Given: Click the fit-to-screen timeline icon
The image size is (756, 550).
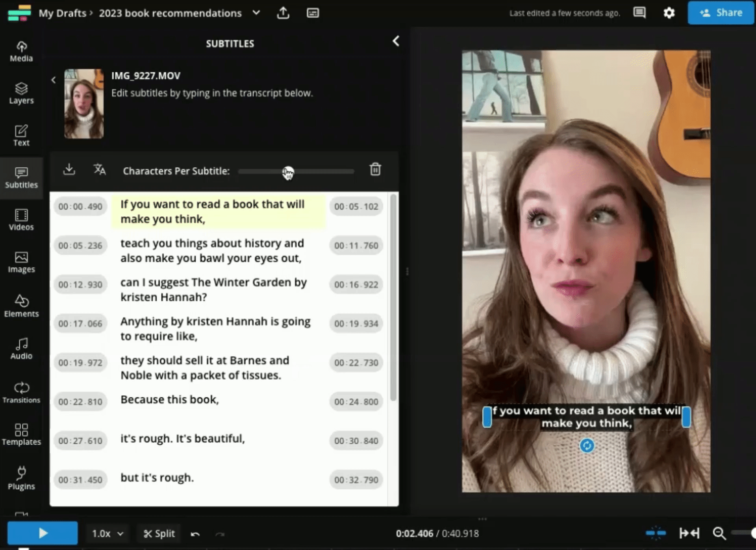Looking at the screenshot, I should click(x=689, y=533).
